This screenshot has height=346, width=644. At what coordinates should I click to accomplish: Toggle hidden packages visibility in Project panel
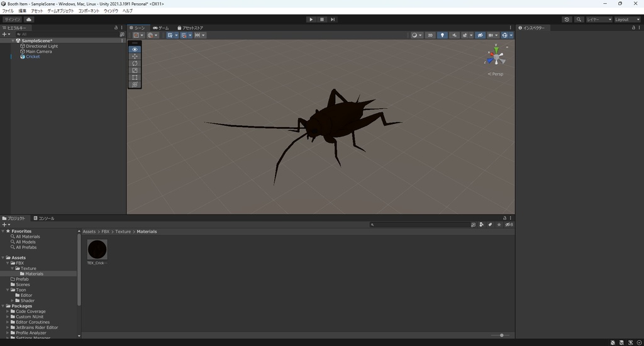coord(509,225)
